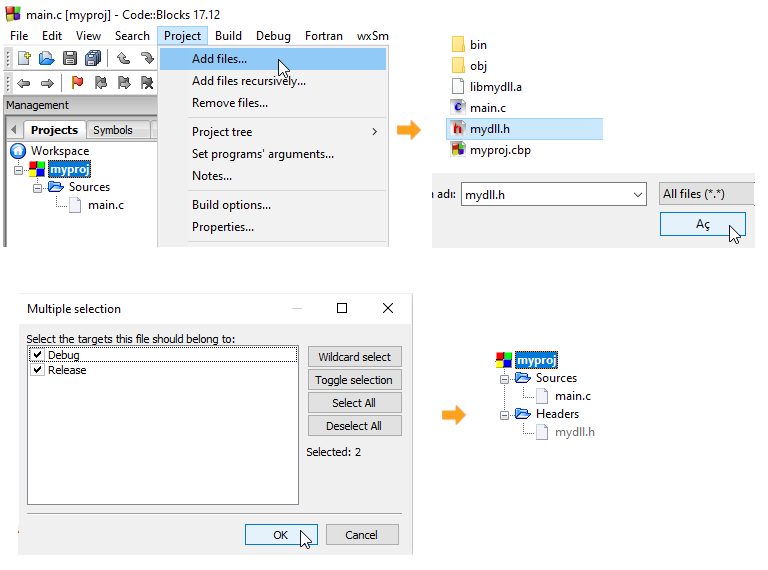
Task: Open the file name combo box dropdown
Action: [x=637, y=194]
